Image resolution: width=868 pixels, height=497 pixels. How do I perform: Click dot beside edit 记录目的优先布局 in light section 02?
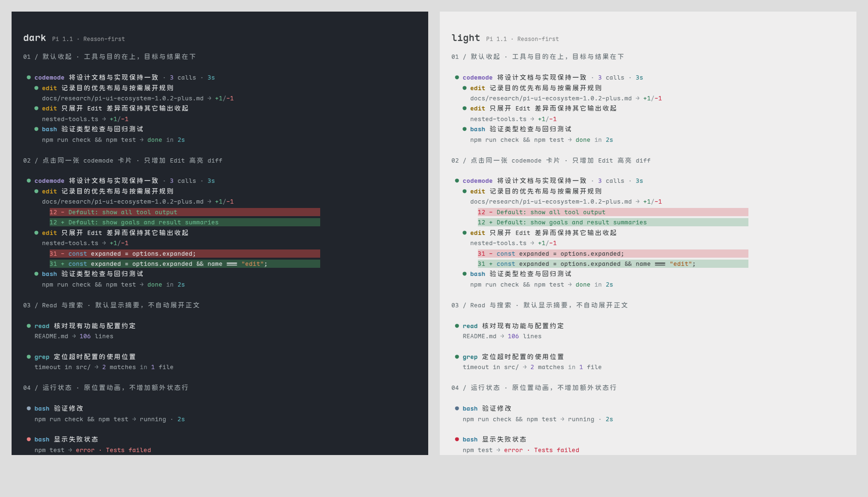[465, 191]
